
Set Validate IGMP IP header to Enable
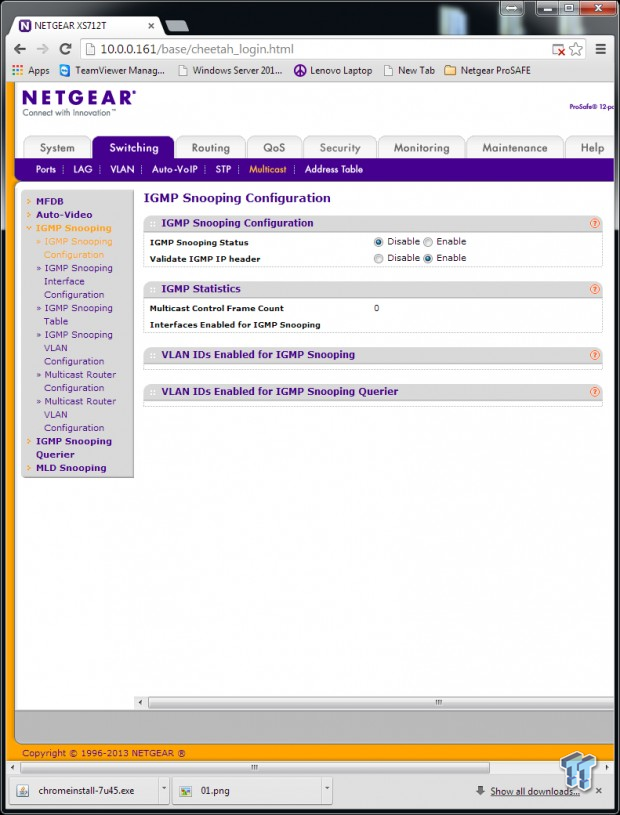coord(428,258)
